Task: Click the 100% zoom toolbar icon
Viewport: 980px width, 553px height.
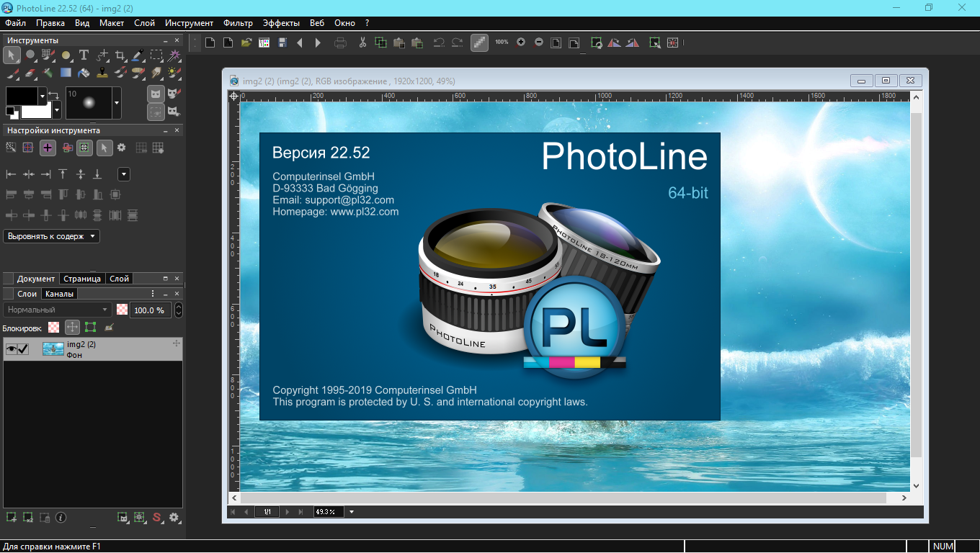Action: point(502,42)
